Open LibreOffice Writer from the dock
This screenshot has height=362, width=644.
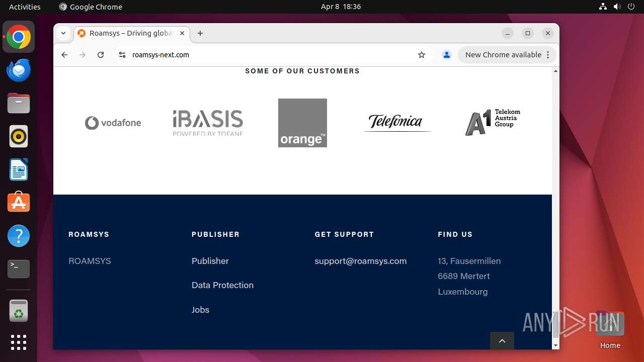(x=19, y=169)
